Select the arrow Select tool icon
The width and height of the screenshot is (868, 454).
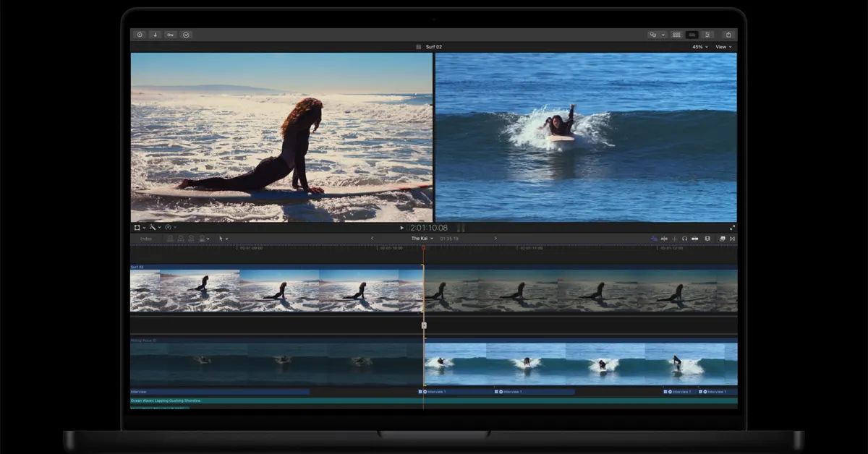click(x=221, y=239)
